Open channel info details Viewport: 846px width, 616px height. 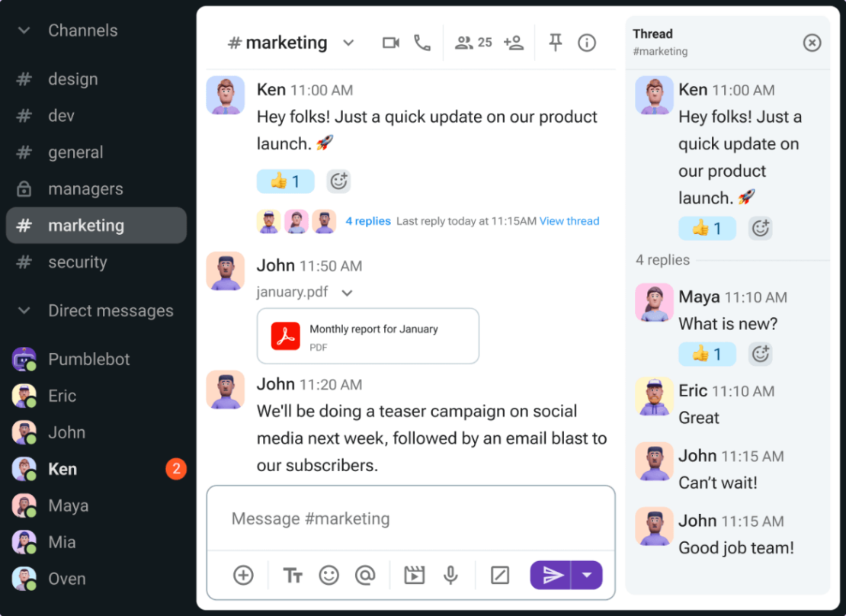(x=587, y=43)
